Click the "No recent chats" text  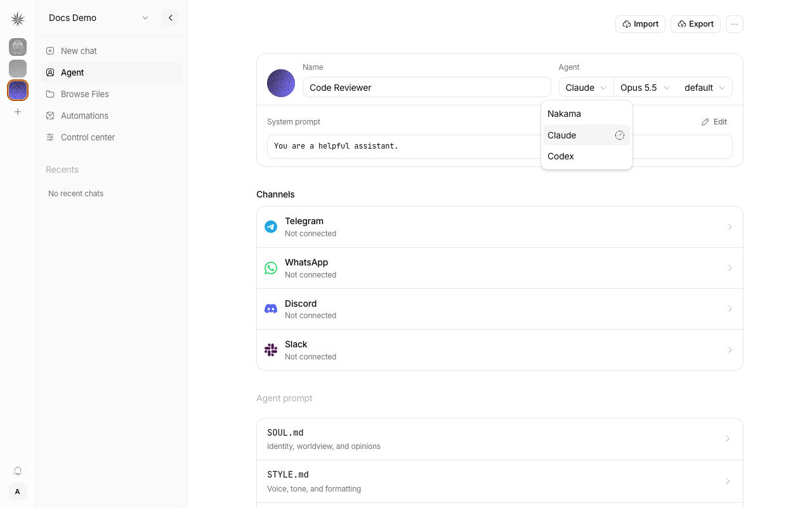click(76, 194)
